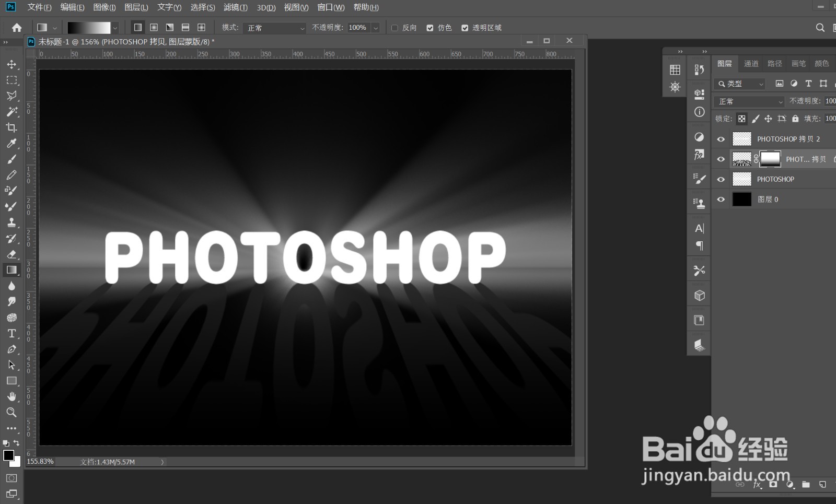
Task: Switch to the 通道 tab
Action: (751, 64)
